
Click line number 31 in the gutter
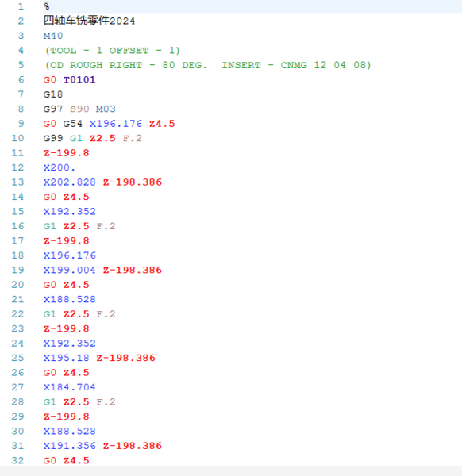tap(17, 446)
